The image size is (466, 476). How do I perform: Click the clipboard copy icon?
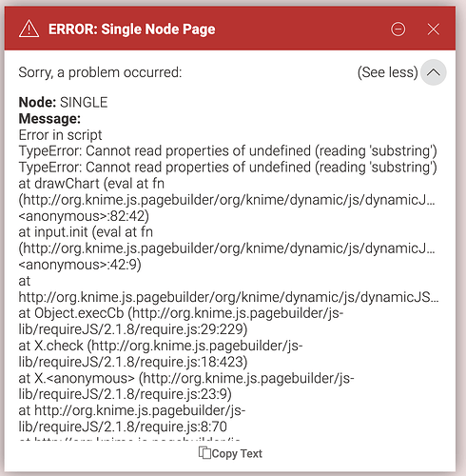[x=204, y=453]
